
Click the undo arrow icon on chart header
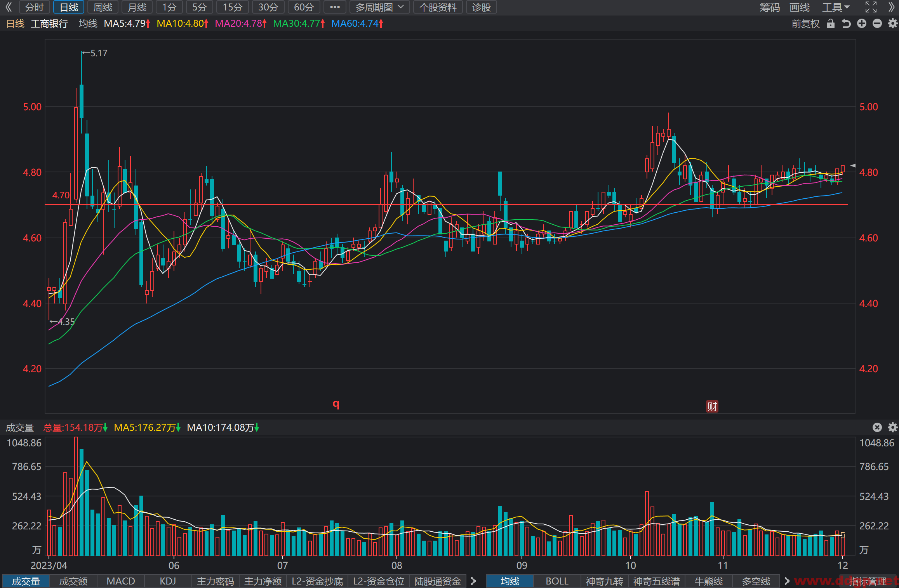846,24
